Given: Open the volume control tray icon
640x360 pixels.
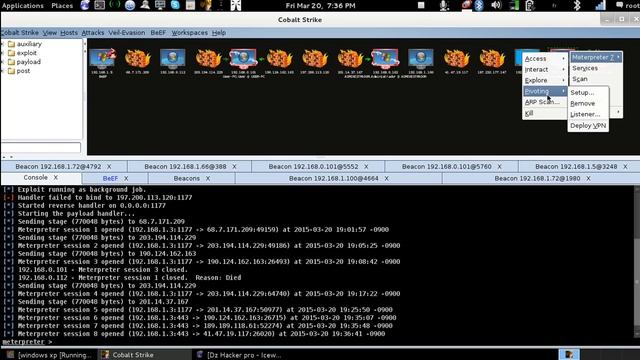Looking at the screenshot, I should click(496, 5).
